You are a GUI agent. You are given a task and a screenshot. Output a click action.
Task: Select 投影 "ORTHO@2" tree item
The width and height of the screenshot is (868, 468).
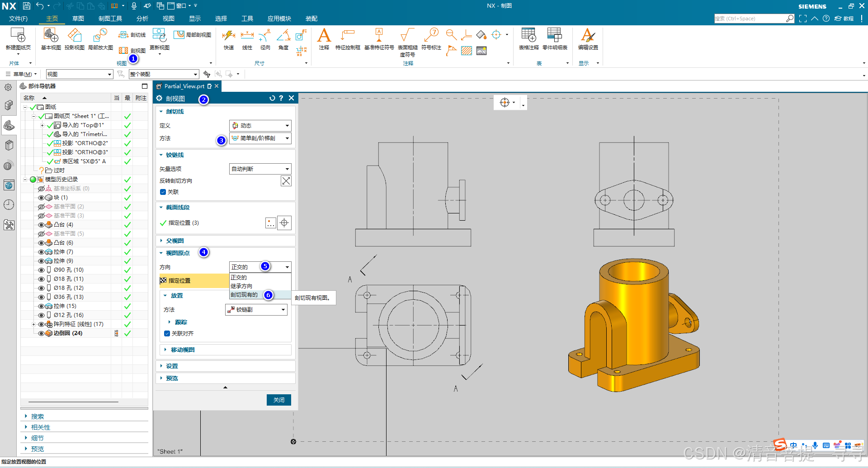[x=85, y=143]
